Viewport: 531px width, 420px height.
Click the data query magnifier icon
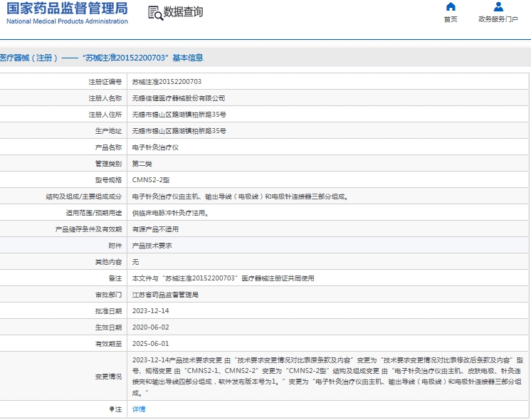[155, 14]
